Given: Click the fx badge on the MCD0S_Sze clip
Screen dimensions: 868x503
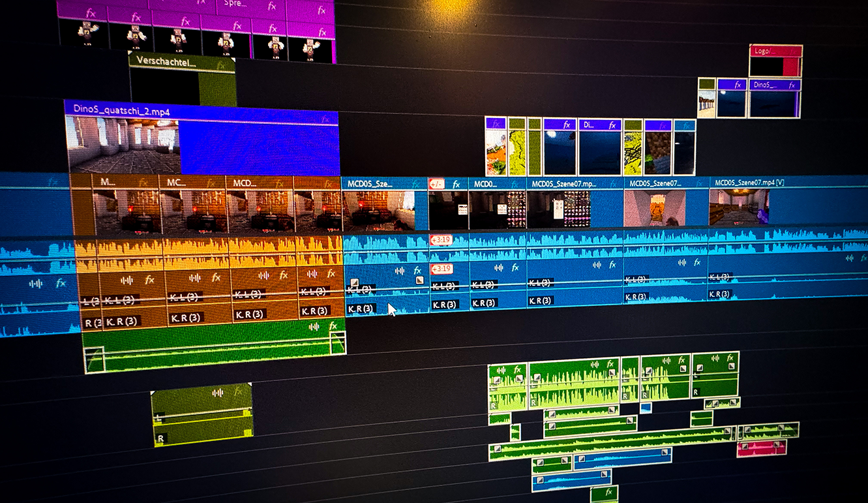Looking at the screenshot, I should [415, 185].
